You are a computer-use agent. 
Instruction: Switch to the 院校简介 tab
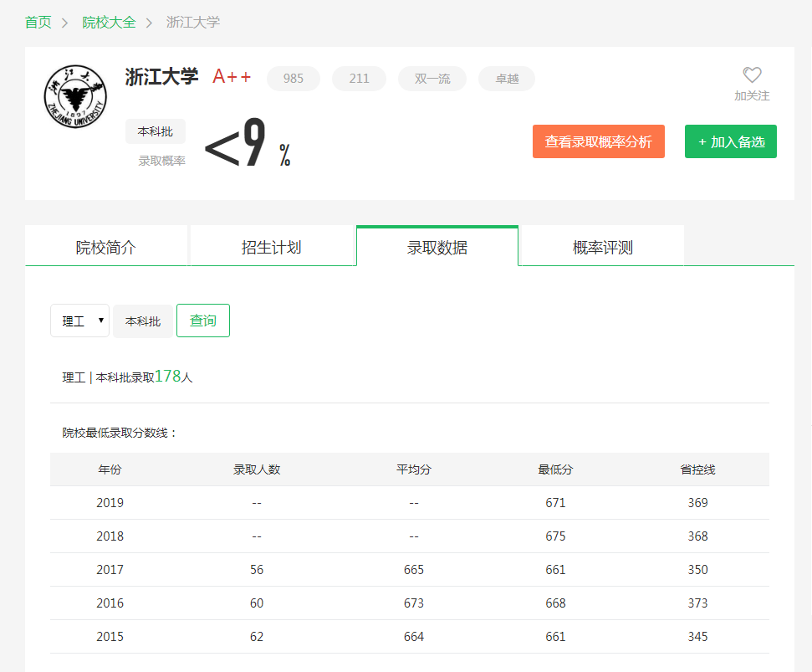click(106, 247)
